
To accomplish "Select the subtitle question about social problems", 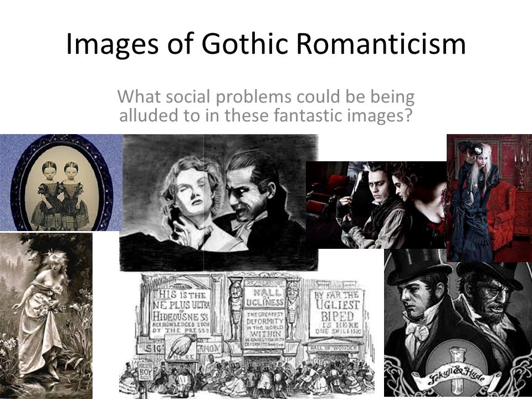I will [x=265, y=106].
